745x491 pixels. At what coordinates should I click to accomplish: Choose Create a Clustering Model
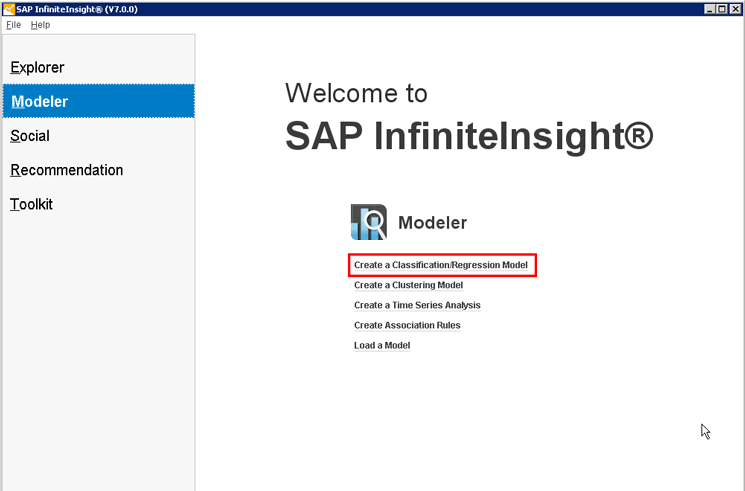tap(408, 285)
